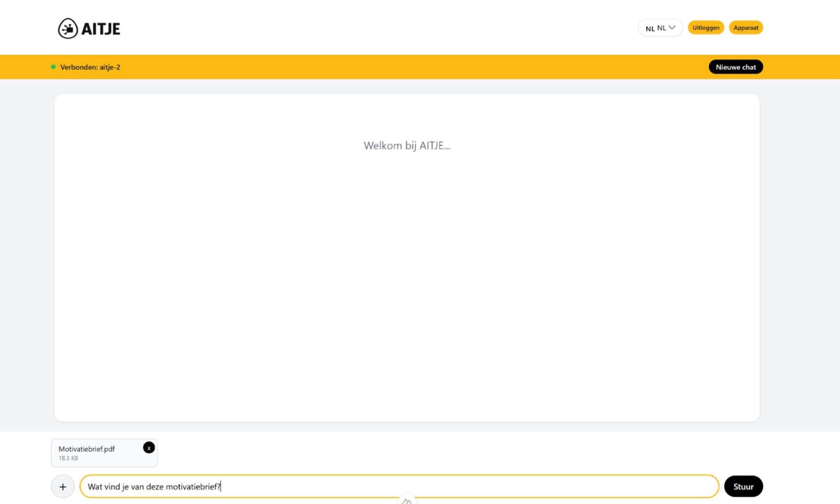Viewport: 840px width, 504px height.
Task: Click the 'Welkom bij AITJE...' message
Action: pyautogui.click(x=406, y=146)
